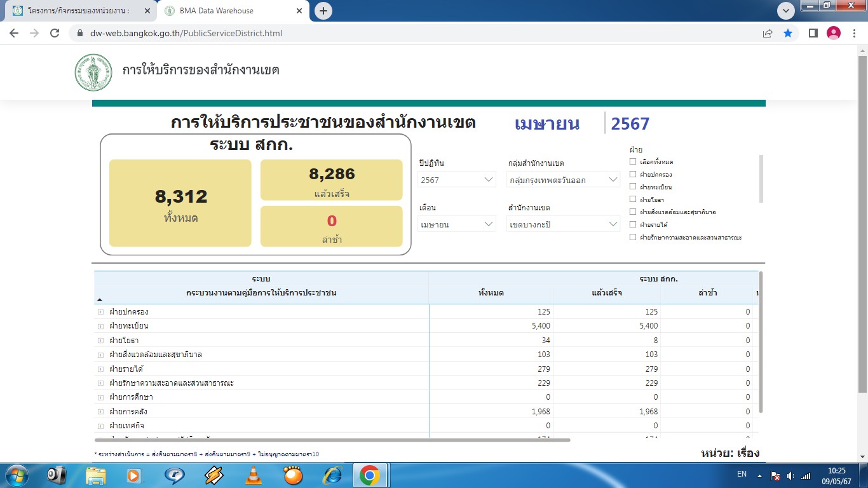Screen dimensions: 868x488
Task: Reload the page using the refresh icon
Action: point(55,33)
